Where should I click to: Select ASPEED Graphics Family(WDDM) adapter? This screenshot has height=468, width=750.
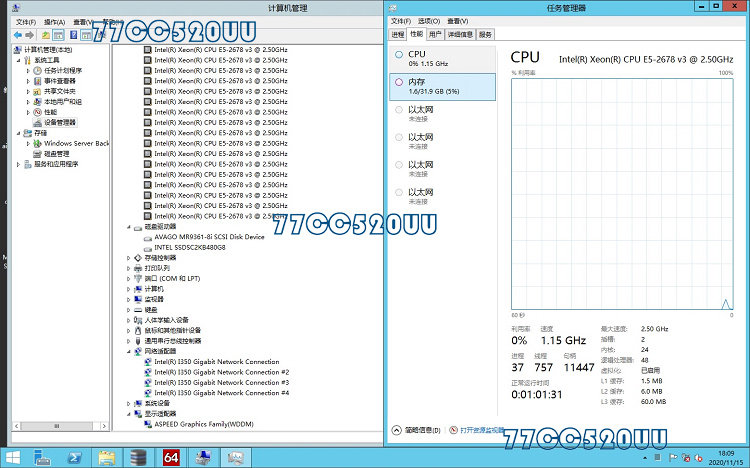pyautogui.click(x=204, y=424)
